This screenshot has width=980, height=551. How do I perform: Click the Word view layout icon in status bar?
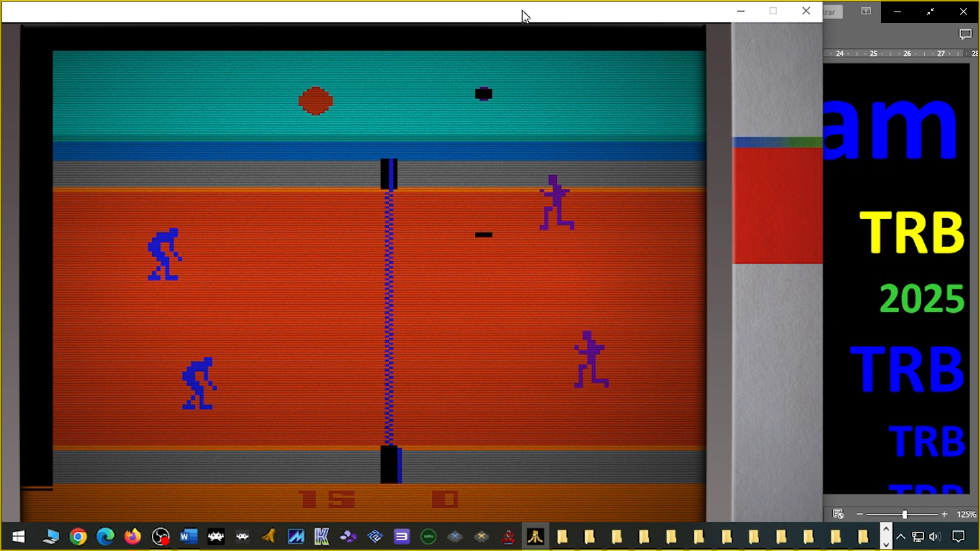(x=837, y=514)
